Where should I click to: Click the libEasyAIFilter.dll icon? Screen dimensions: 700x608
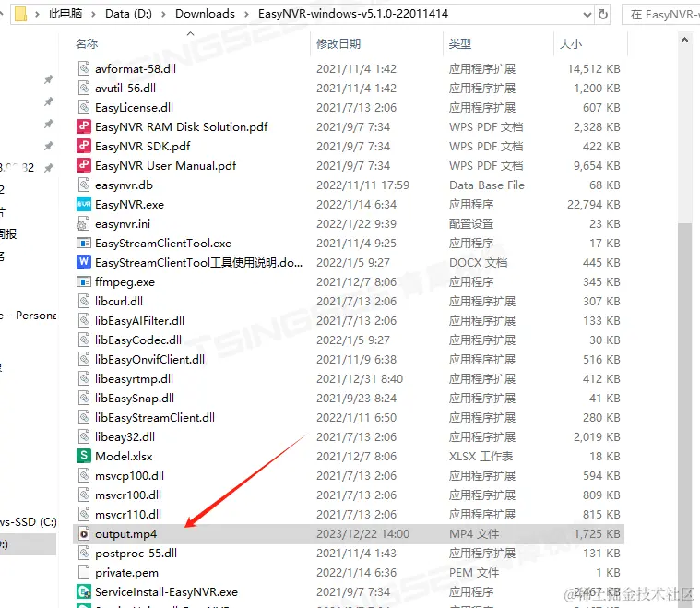tap(84, 321)
